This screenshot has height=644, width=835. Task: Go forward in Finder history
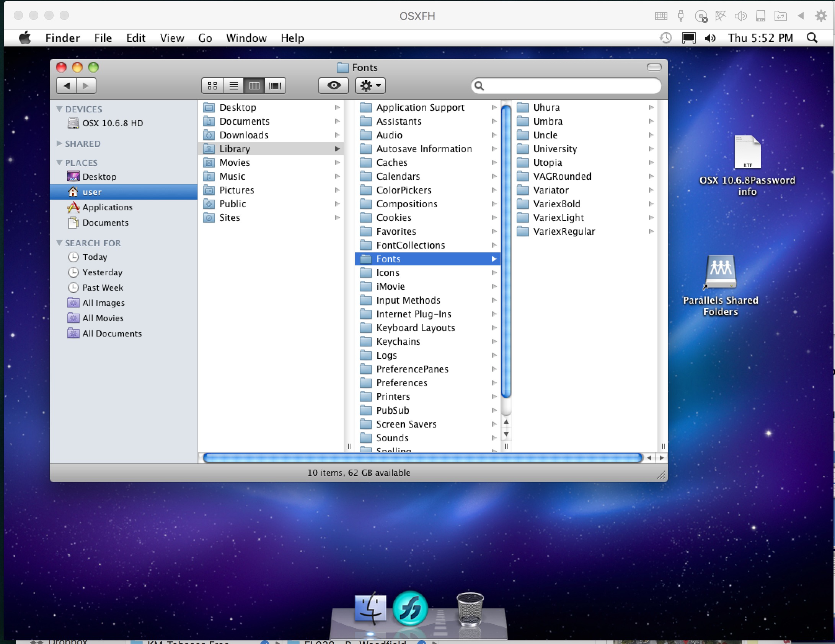[x=86, y=85]
